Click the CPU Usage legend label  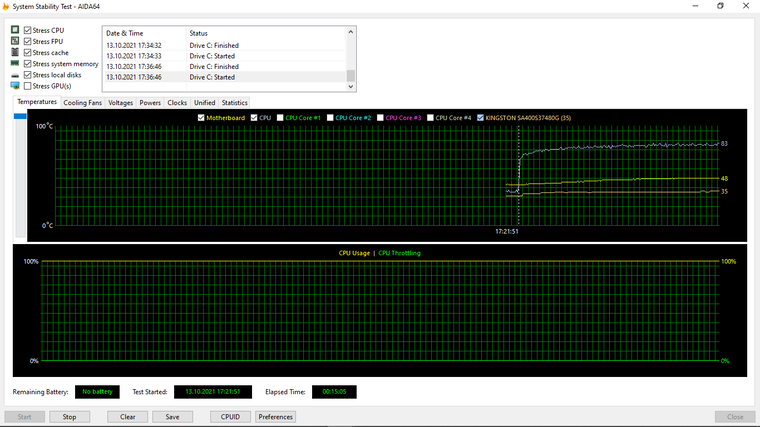(x=354, y=253)
